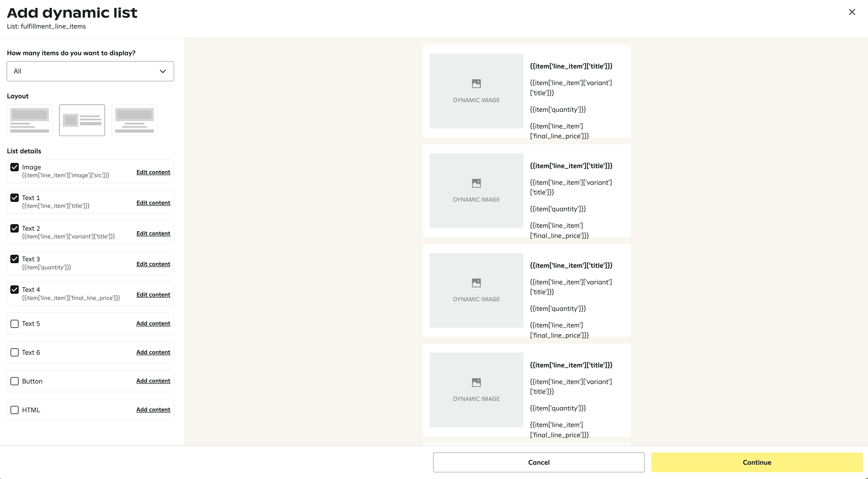Enable the Text 5 checkbox

(x=15, y=324)
